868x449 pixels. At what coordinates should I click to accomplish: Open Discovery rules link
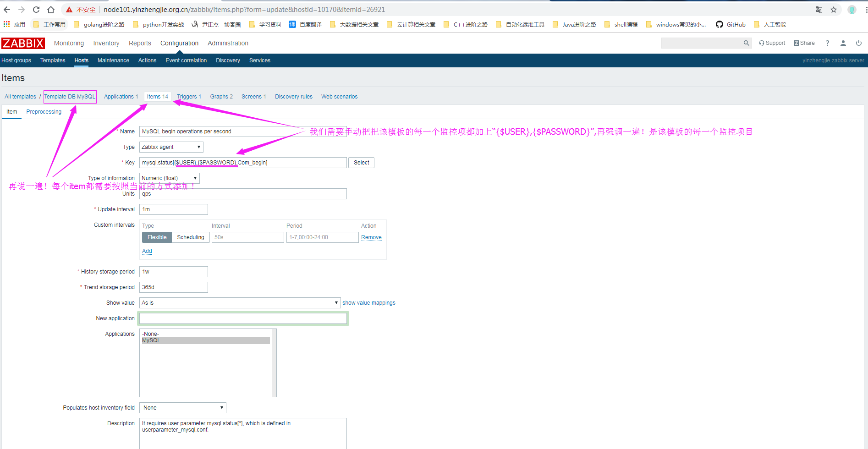click(293, 97)
